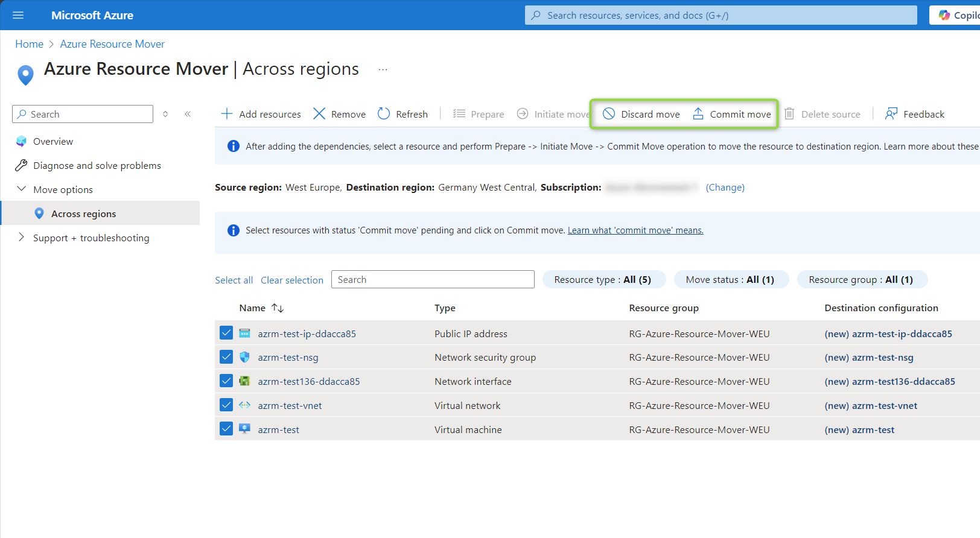Image resolution: width=980 pixels, height=538 pixels.
Task: Click the network security group shield icon
Action: click(x=244, y=357)
